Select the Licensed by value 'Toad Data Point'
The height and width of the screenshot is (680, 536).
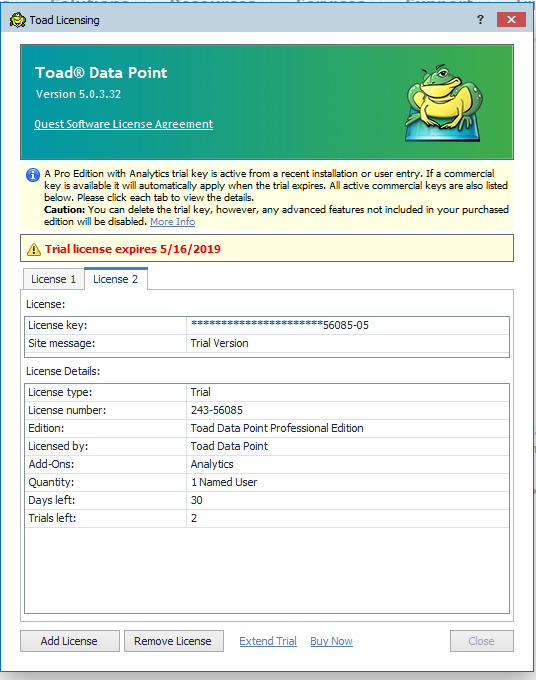pos(229,446)
